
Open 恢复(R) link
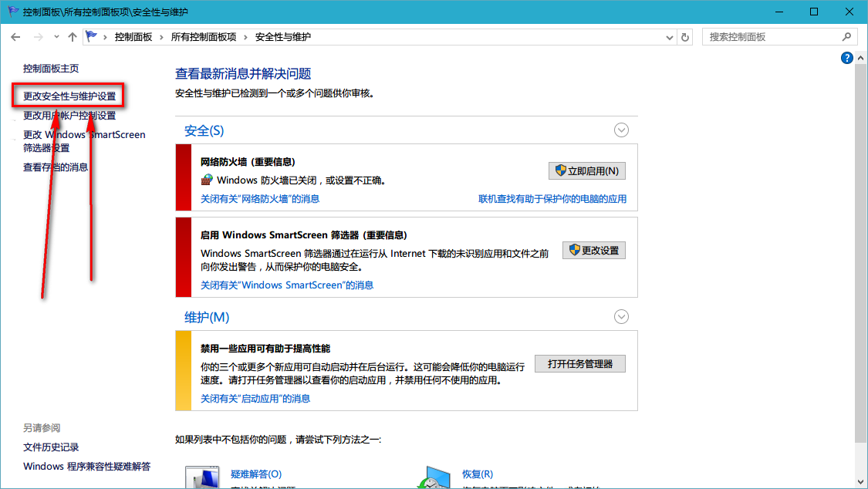(x=478, y=474)
